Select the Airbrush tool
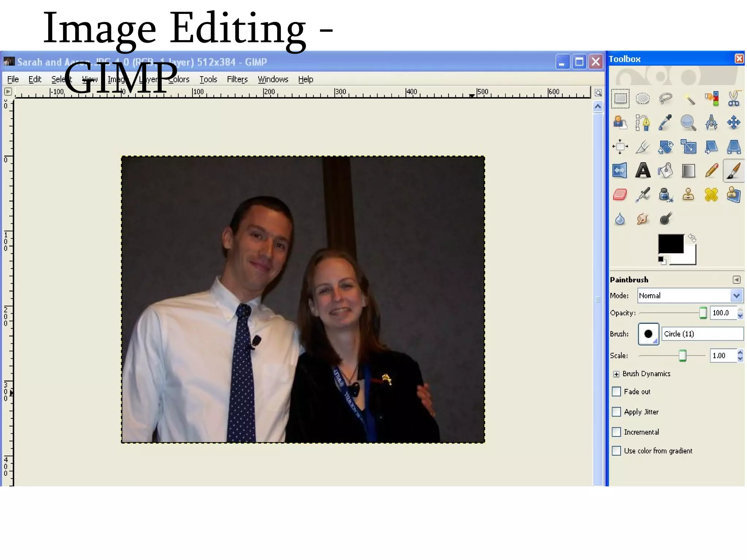 click(643, 195)
